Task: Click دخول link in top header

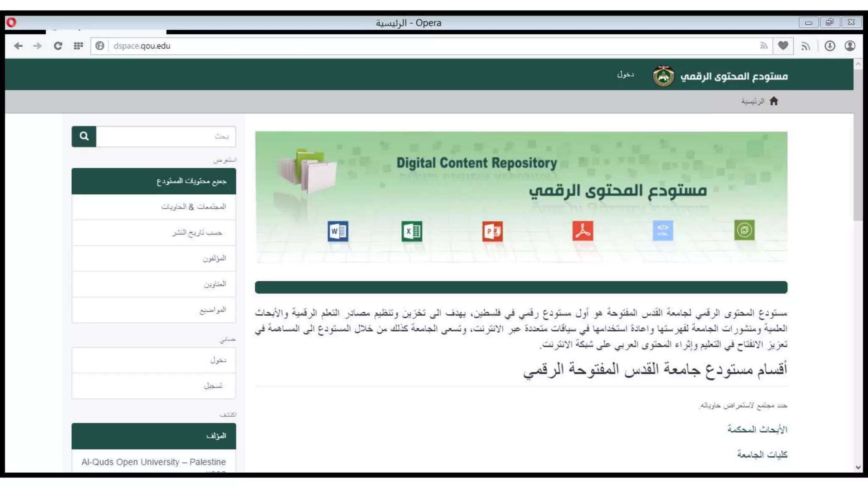Action: 625,75
